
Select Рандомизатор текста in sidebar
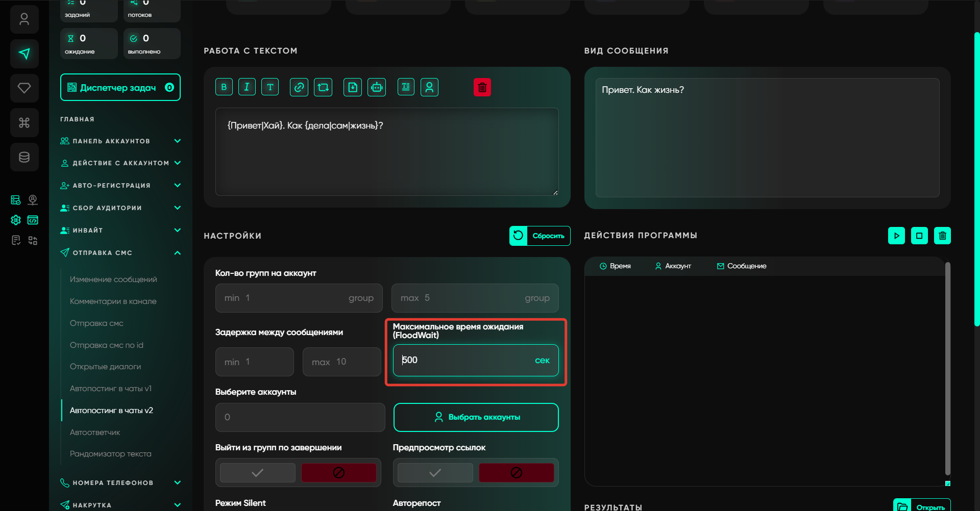coord(110,454)
